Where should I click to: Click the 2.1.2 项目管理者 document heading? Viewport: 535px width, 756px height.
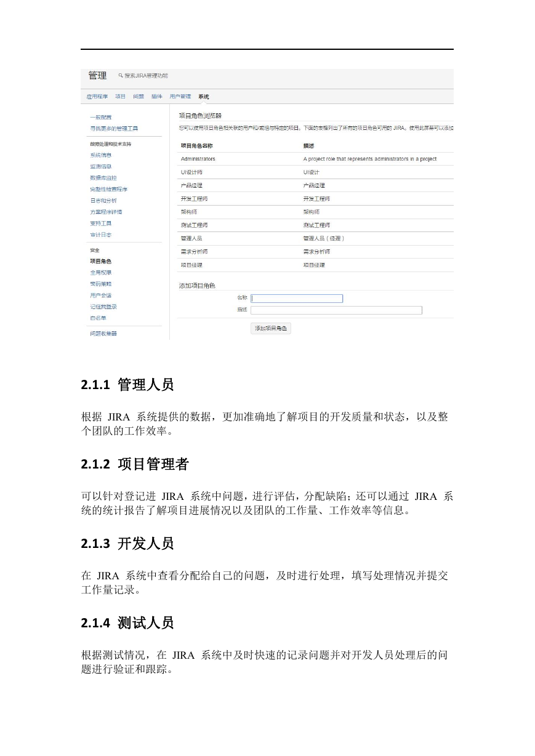pos(135,465)
